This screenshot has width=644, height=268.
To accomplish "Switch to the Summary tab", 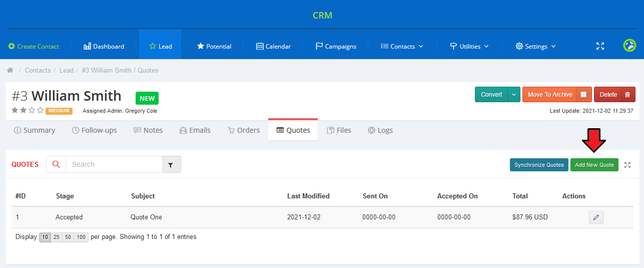I will [35, 130].
